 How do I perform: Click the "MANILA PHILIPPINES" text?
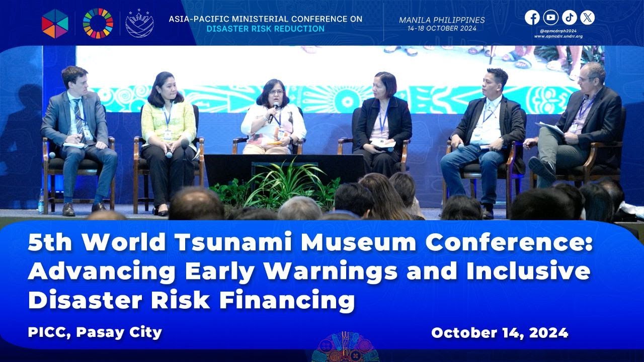click(442, 20)
